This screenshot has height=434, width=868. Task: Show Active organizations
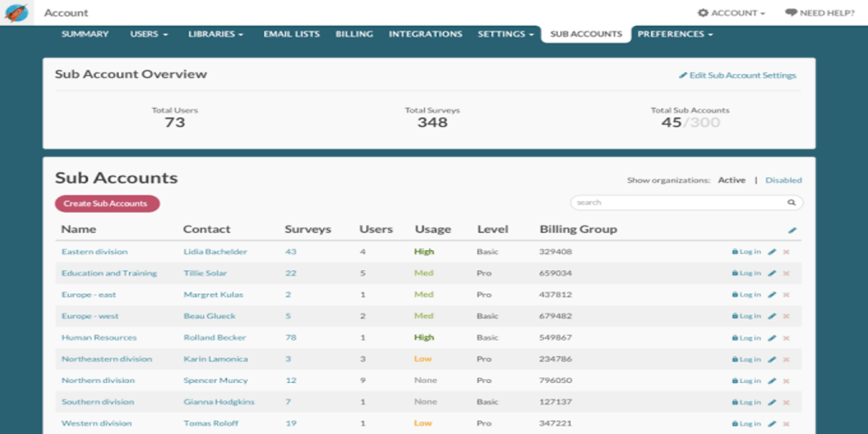(x=732, y=180)
